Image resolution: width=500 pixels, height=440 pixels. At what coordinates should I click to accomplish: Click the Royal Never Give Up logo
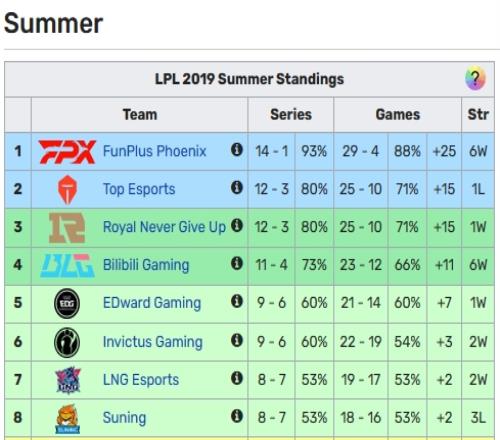point(67,228)
